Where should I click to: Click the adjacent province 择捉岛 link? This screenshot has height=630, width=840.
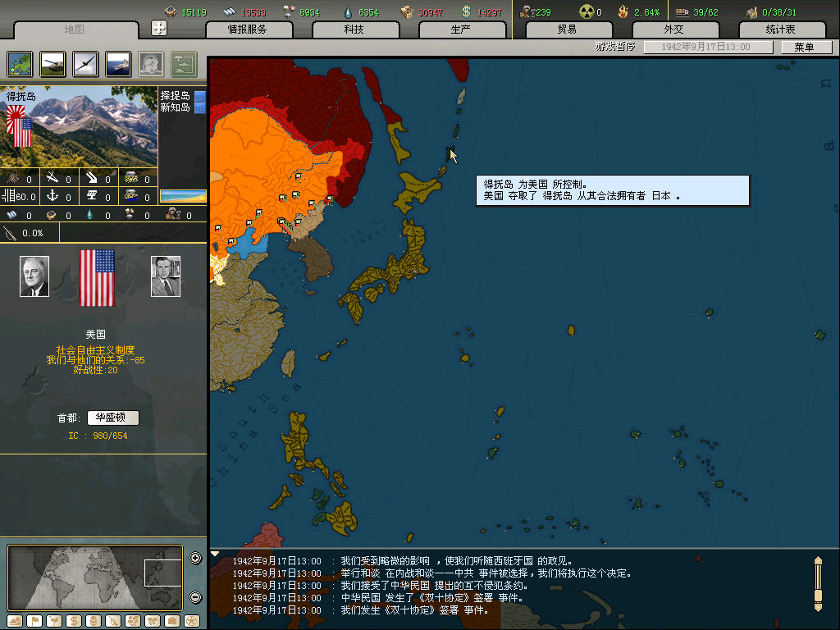175,96
